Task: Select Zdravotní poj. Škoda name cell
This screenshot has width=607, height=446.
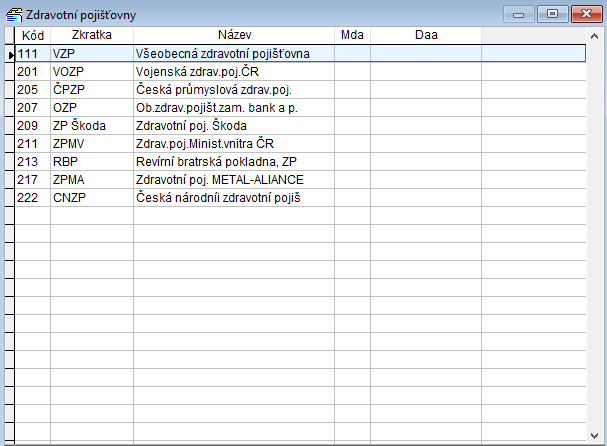Action: pos(234,126)
